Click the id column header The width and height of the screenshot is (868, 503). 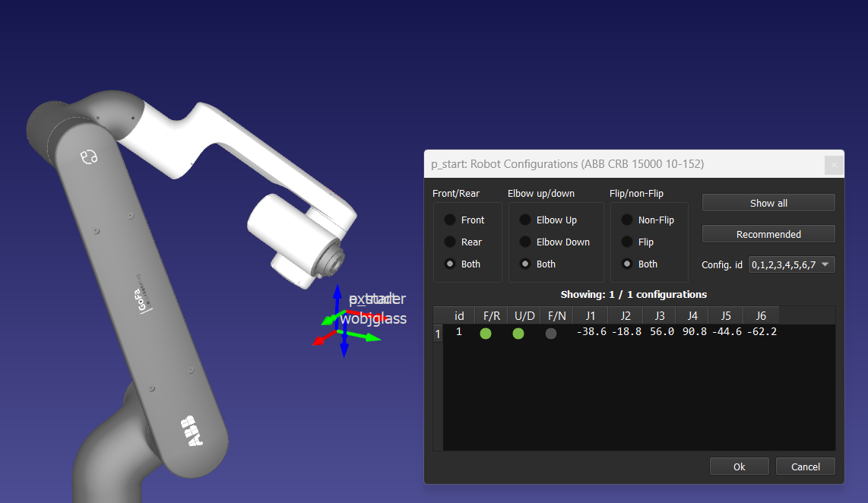pos(459,315)
